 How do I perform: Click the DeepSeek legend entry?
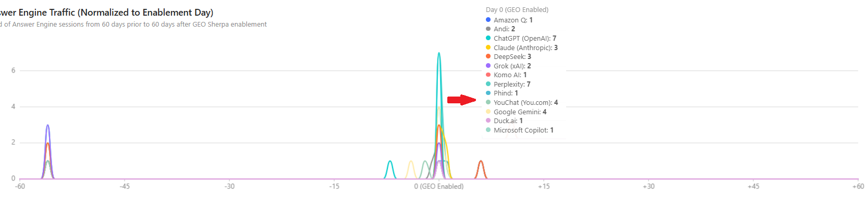(x=508, y=56)
